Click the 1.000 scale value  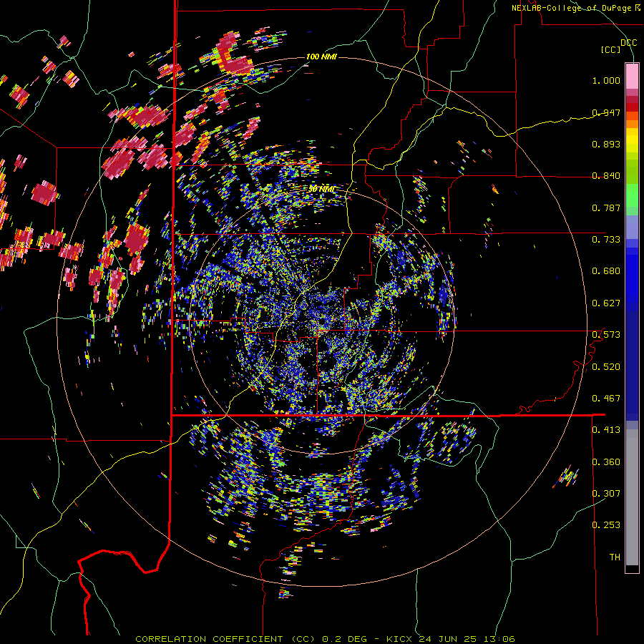coord(606,80)
